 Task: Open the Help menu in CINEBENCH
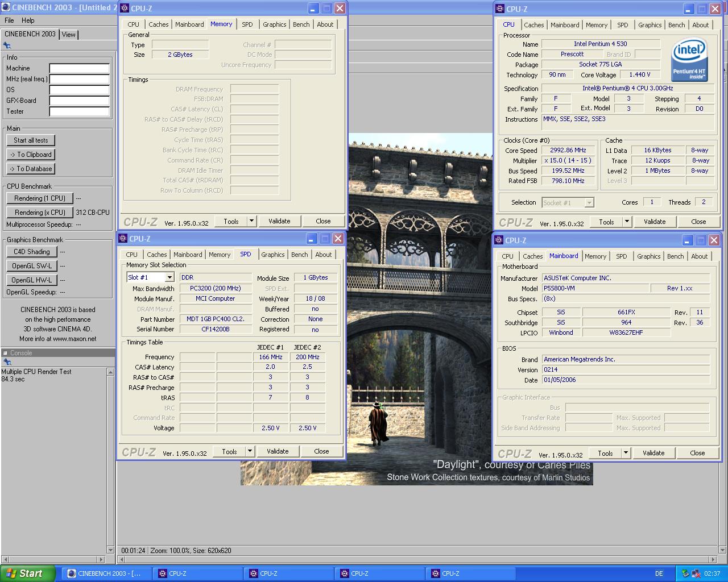(x=28, y=20)
